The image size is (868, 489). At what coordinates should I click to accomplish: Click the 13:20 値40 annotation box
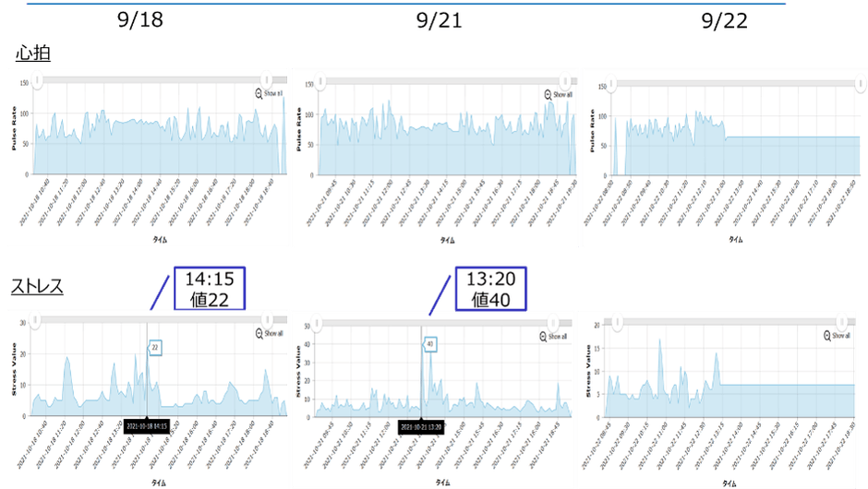491,289
